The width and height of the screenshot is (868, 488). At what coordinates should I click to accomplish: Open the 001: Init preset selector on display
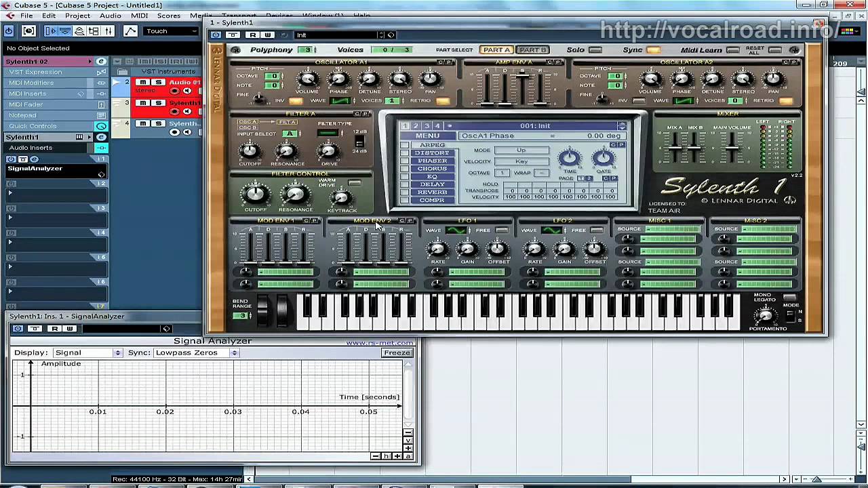tap(621, 126)
